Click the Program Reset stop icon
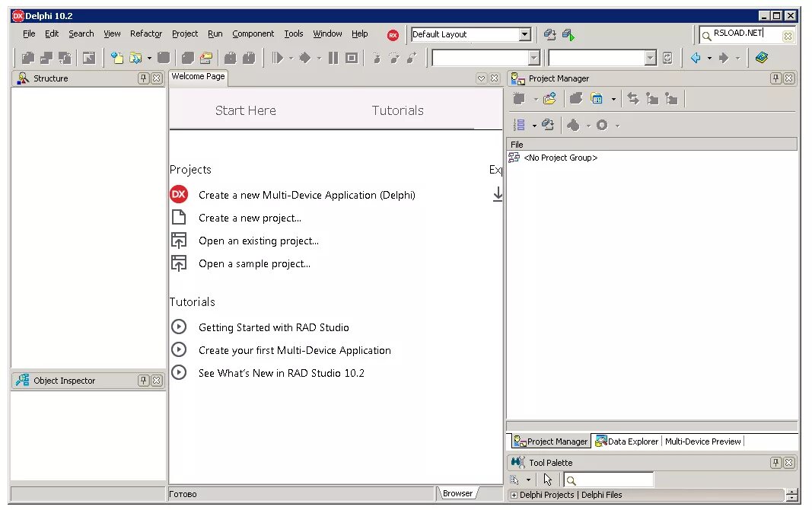Image resolution: width=812 pixels, height=510 pixels. tap(352, 58)
